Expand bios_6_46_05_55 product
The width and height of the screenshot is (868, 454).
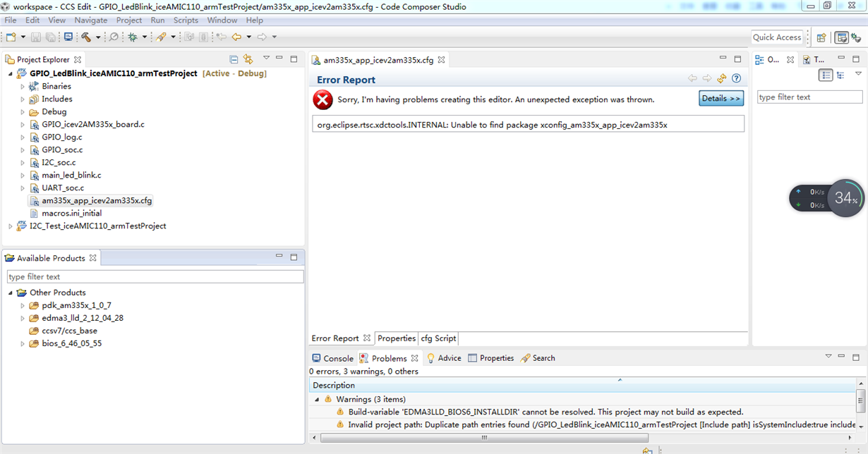tap(23, 344)
